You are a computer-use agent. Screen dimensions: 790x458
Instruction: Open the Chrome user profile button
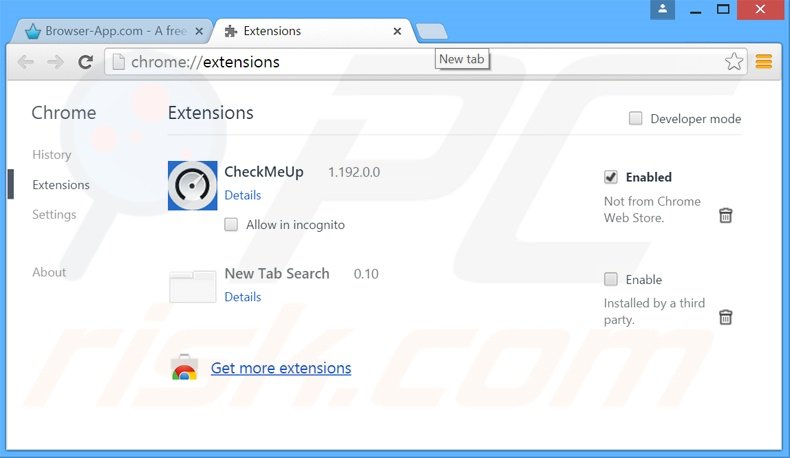click(x=663, y=9)
